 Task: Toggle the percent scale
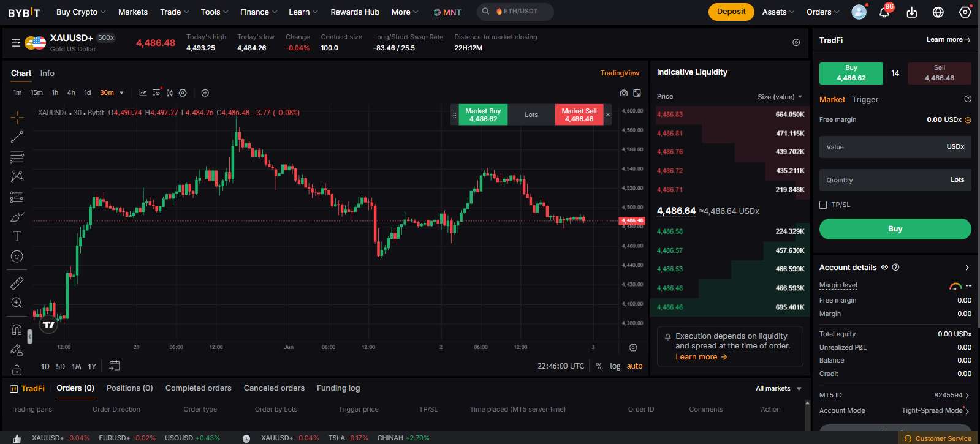click(x=599, y=366)
